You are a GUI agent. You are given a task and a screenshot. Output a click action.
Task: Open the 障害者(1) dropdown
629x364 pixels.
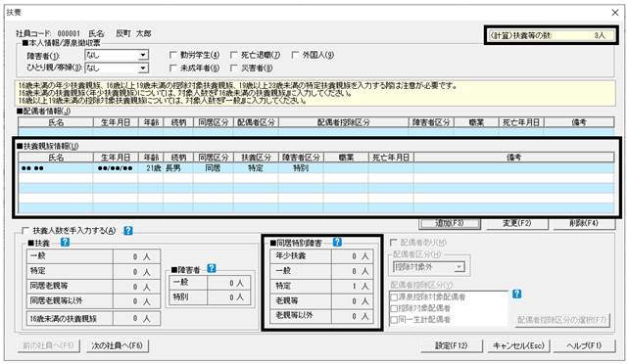(x=143, y=55)
